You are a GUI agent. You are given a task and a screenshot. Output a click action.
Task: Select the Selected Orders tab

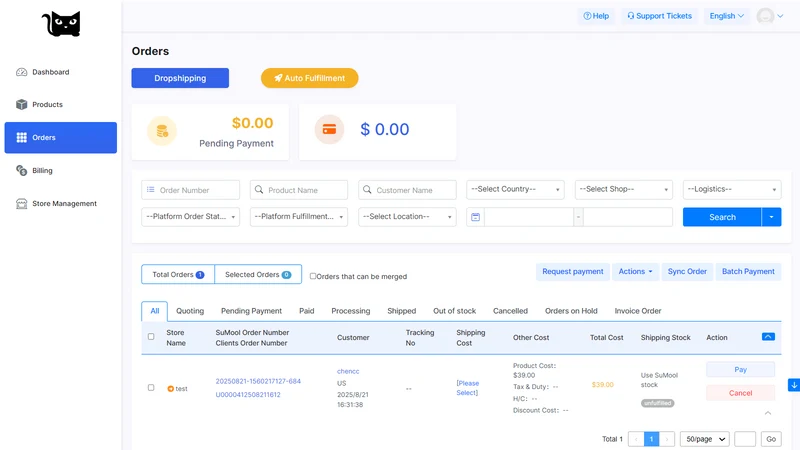pyautogui.click(x=258, y=274)
